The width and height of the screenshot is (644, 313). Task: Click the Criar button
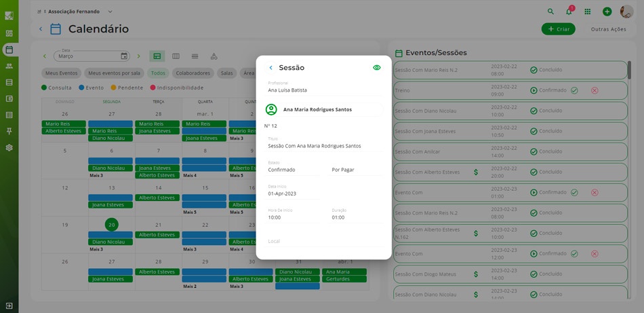click(x=558, y=29)
